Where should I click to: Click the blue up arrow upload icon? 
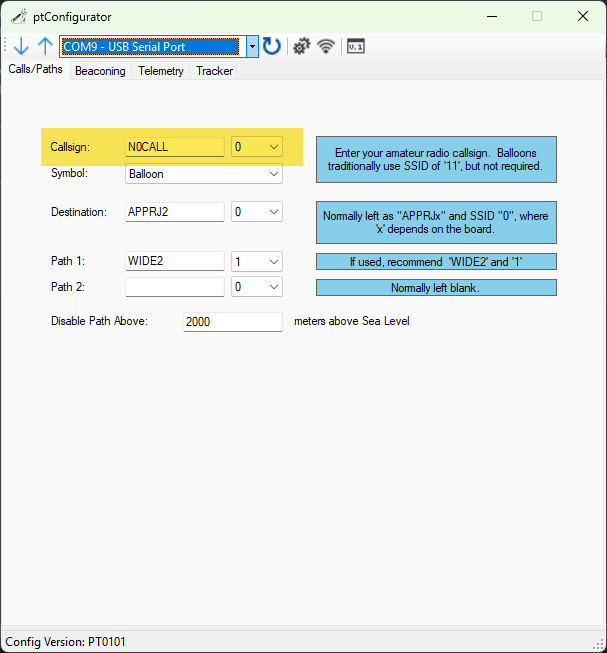tap(45, 46)
